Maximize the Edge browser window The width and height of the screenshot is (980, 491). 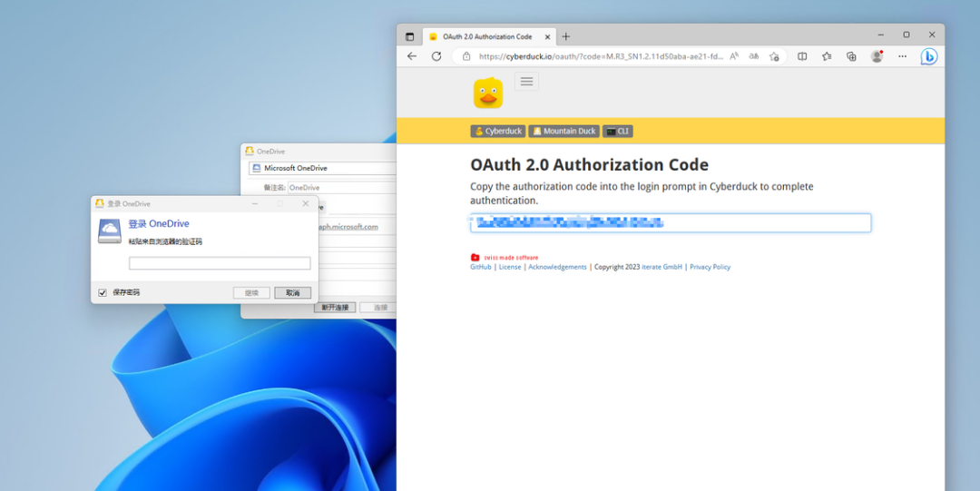906,35
